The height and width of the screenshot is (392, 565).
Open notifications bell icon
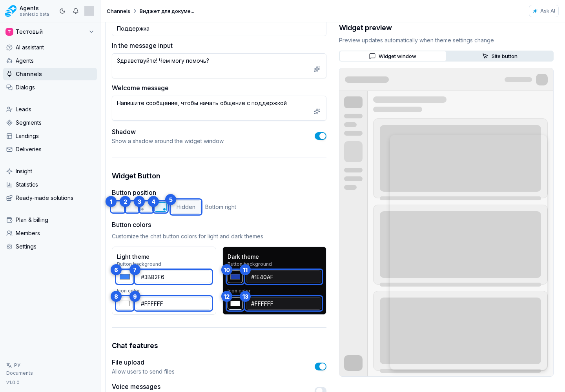coord(76,11)
